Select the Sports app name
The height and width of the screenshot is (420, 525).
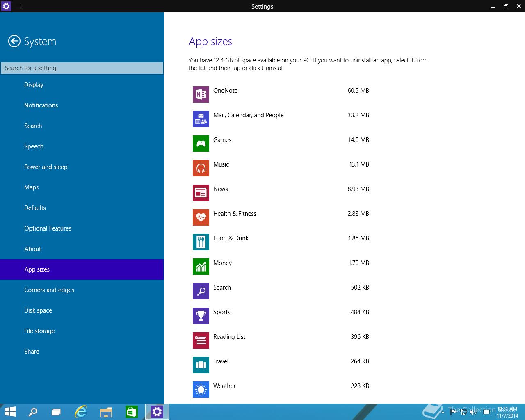221,312
